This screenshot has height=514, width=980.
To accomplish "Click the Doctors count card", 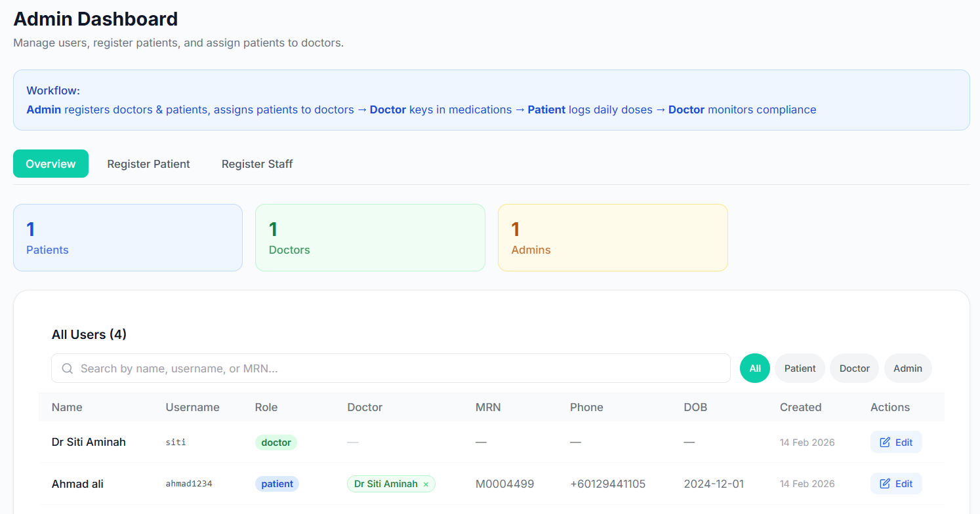I will click(370, 237).
